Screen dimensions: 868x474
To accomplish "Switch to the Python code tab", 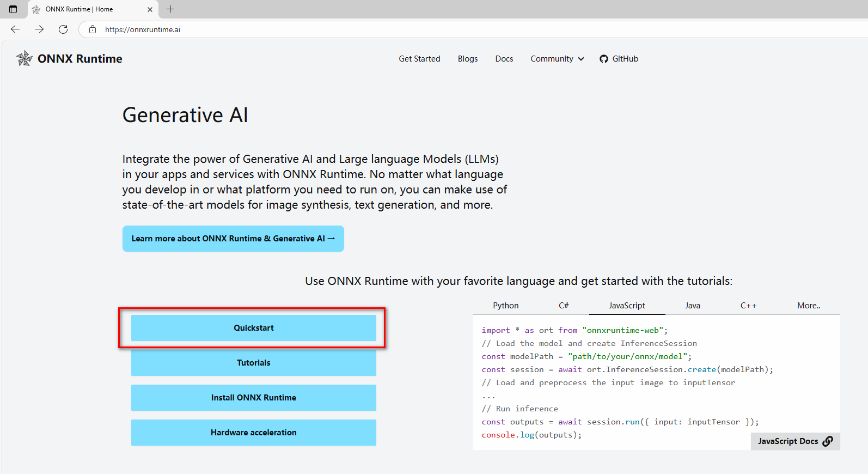I will (x=506, y=306).
